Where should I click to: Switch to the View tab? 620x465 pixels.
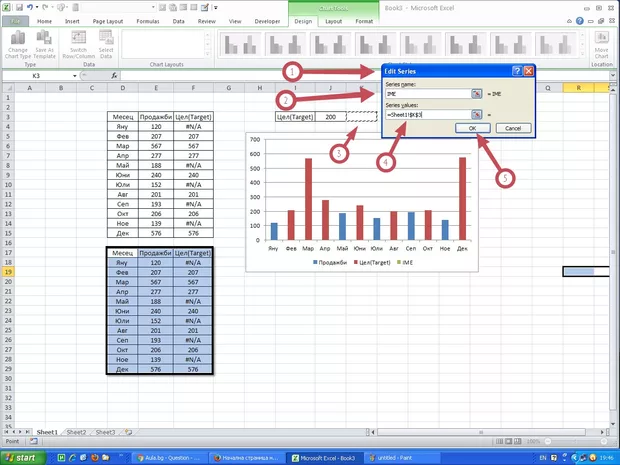235,21
